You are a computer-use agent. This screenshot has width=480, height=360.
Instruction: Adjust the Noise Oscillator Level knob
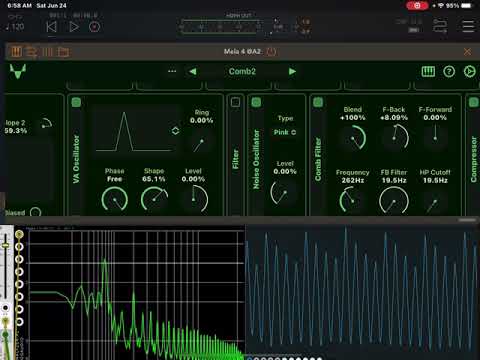284,193
